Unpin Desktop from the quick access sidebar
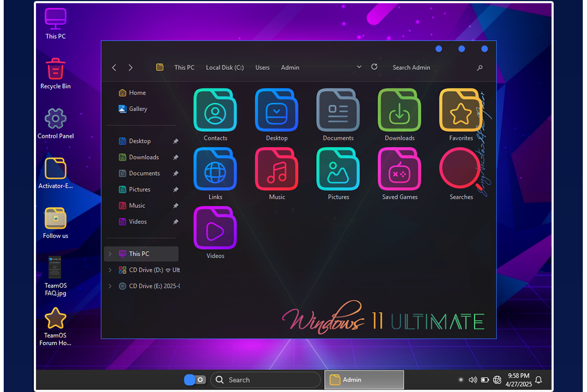This screenshot has width=587, height=392. pyautogui.click(x=176, y=141)
